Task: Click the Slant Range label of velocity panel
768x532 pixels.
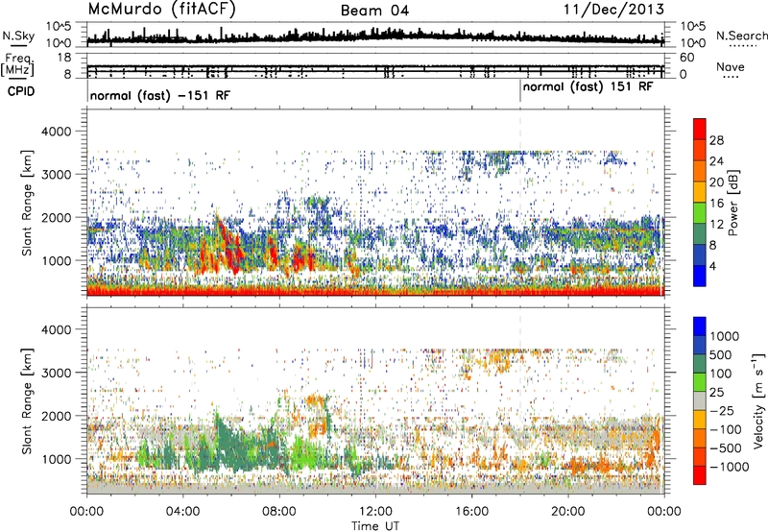Action: [x=28, y=400]
